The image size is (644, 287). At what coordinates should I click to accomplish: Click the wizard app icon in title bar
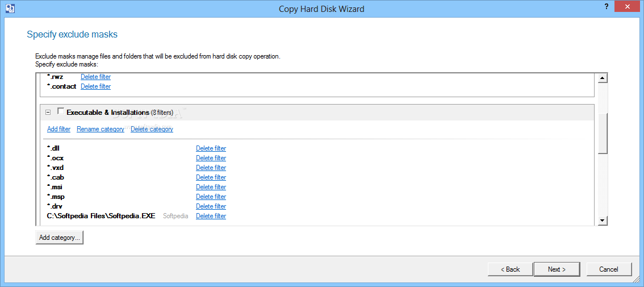tap(10, 8)
